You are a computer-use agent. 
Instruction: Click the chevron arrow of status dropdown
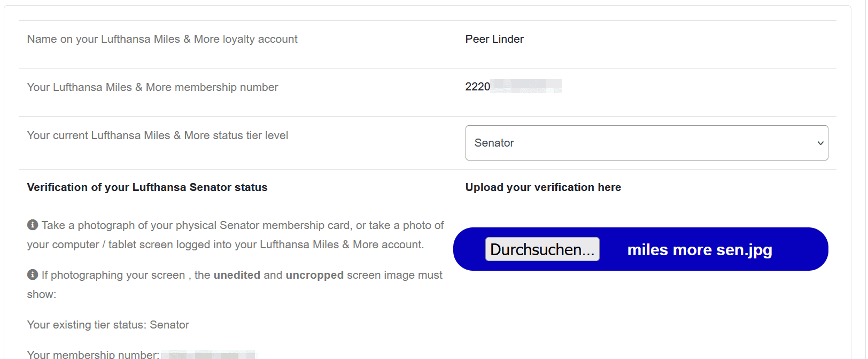(x=820, y=143)
